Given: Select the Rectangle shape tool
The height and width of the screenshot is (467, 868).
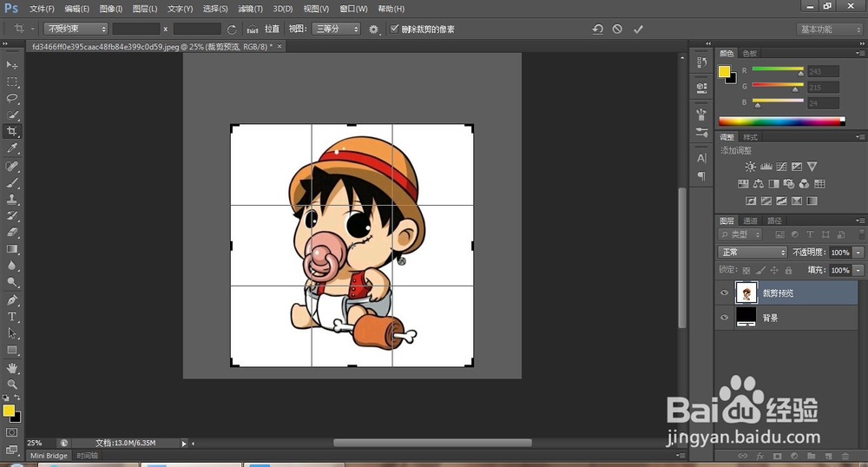Looking at the screenshot, I should 11,351.
